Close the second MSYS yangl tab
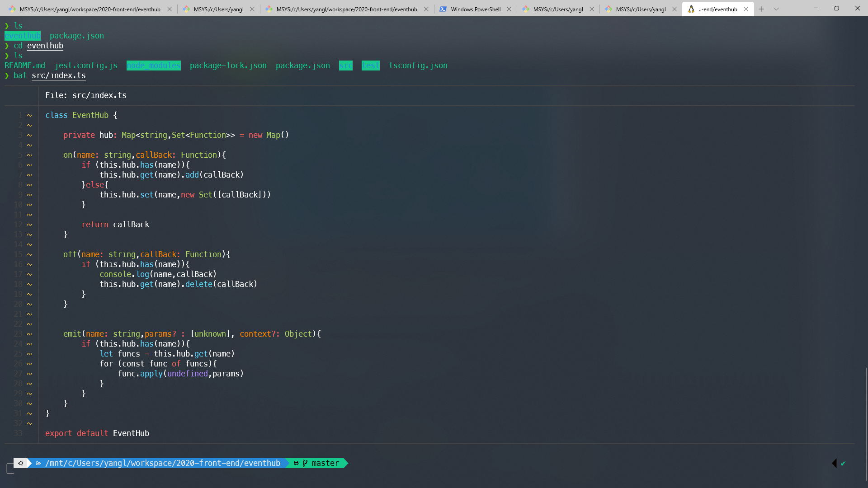 pos(252,9)
